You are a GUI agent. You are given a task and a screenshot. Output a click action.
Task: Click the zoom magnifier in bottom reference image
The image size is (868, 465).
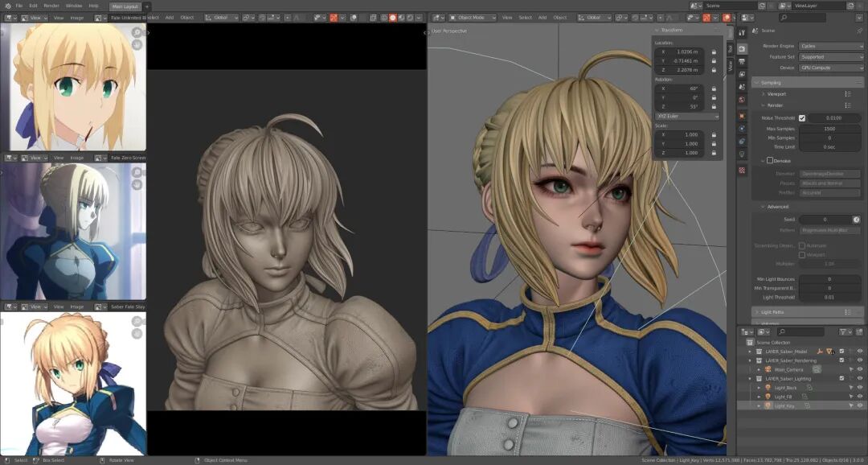tap(137, 322)
